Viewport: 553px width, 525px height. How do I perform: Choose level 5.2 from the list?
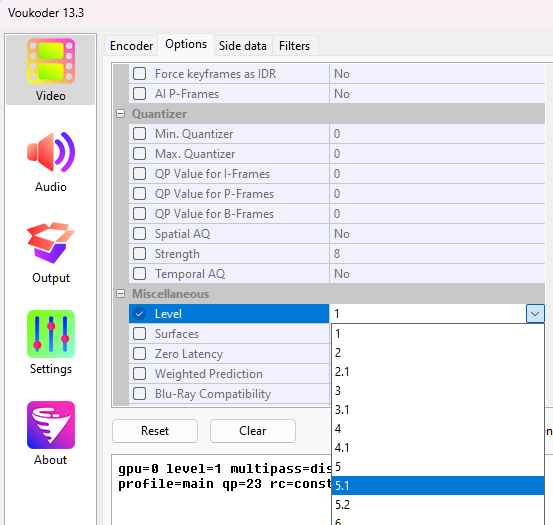(438, 505)
